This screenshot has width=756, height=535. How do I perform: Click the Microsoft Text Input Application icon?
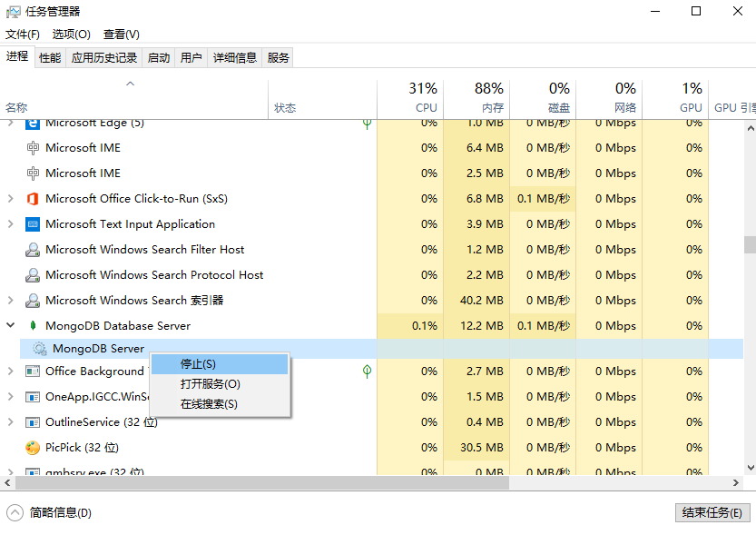[33, 224]
